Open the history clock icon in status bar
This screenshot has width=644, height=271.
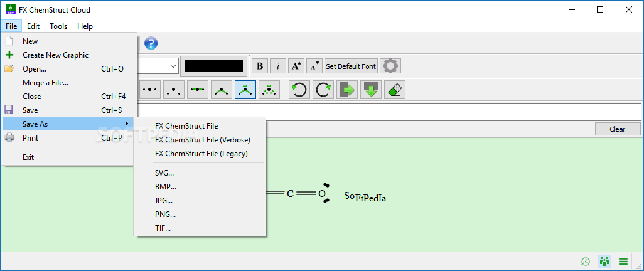(x=586, y=261)
